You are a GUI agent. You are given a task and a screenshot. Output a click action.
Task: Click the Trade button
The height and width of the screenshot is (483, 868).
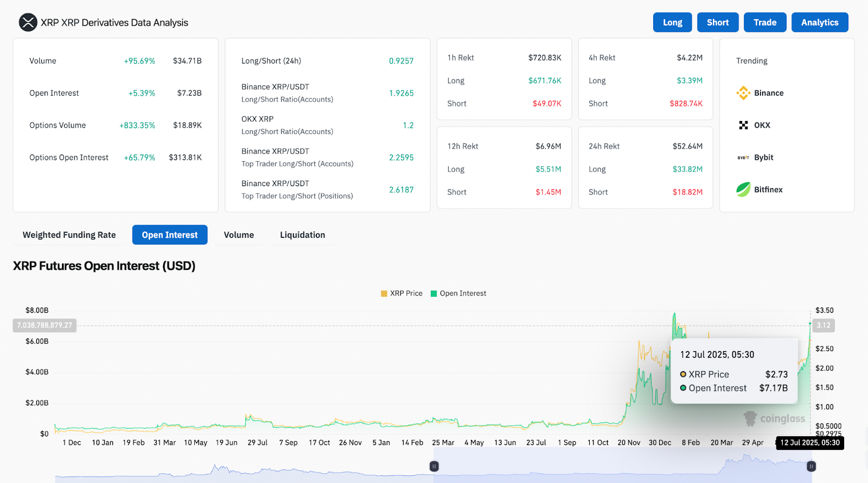pos(765,23)
